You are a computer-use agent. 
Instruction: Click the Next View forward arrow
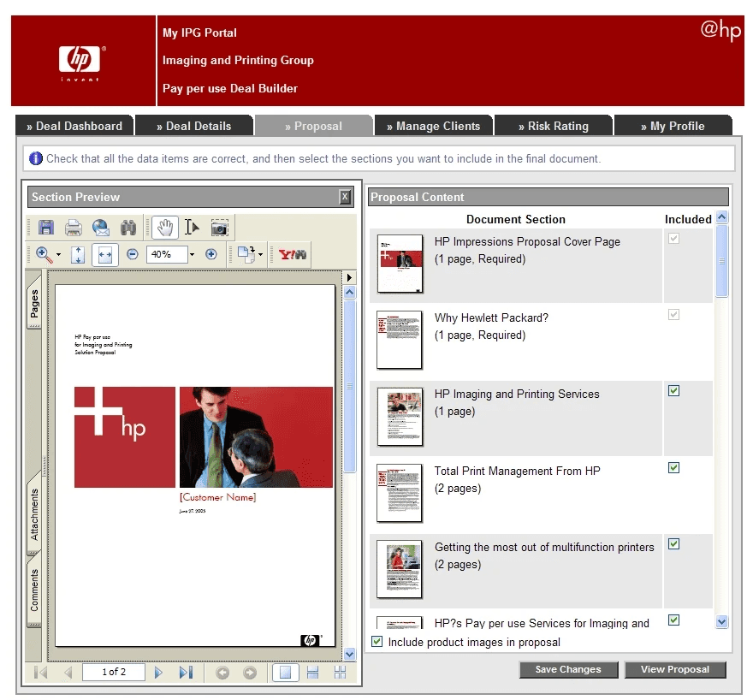pos(250,673)
